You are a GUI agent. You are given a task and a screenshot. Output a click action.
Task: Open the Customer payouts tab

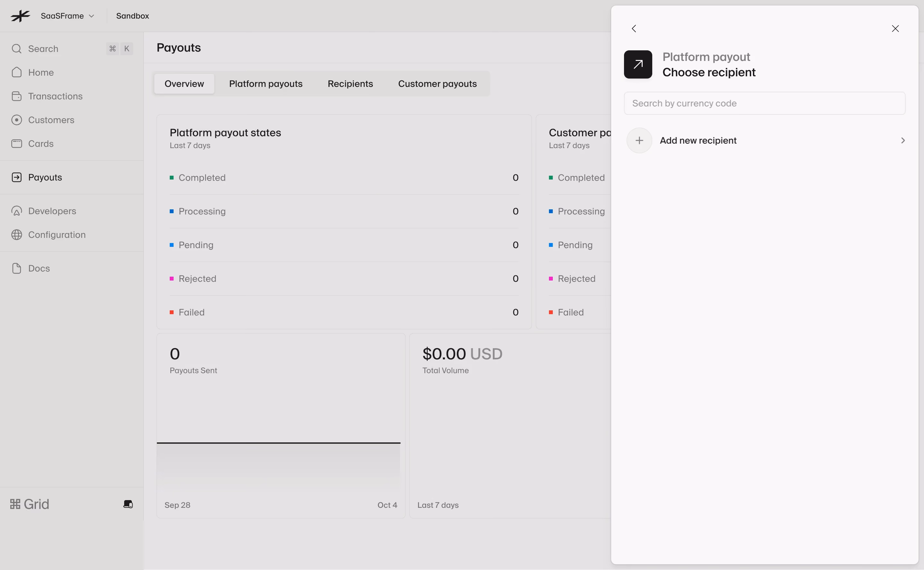click(x=437, y=84)
